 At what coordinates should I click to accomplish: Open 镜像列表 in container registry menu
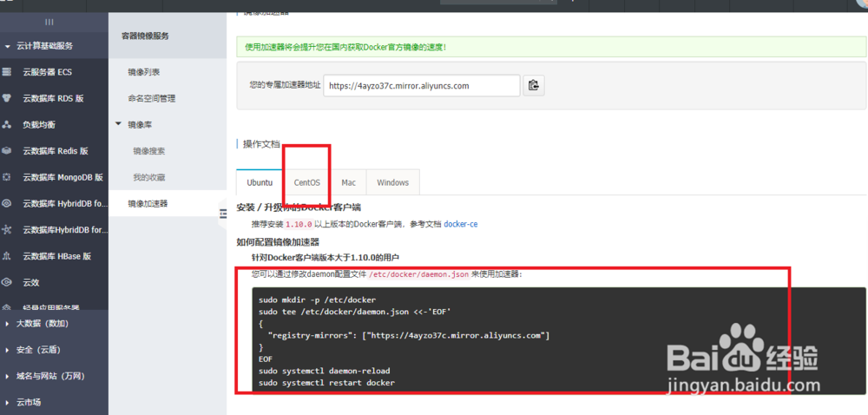[144, 72]
